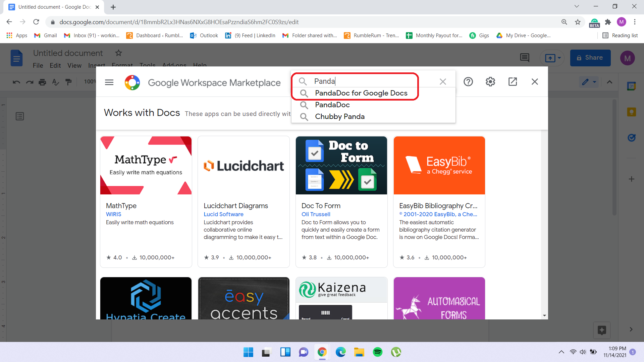Bookmark this page with the star
The height and width of the screenshot is (362, 644).
(x=578, y=22)
